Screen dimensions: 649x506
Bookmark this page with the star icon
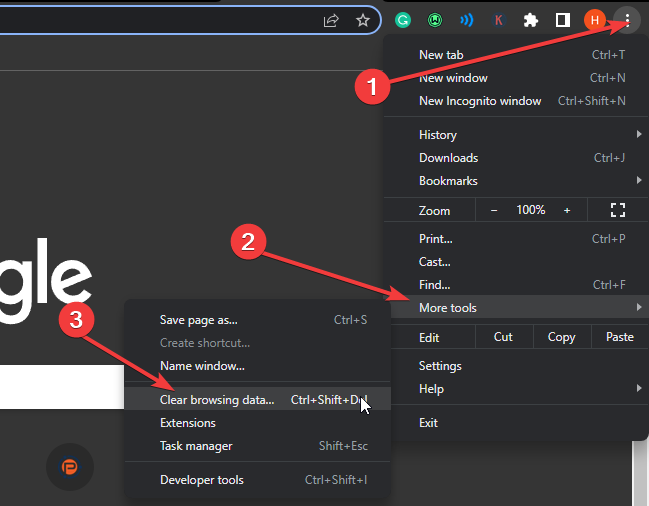point(363,20)
